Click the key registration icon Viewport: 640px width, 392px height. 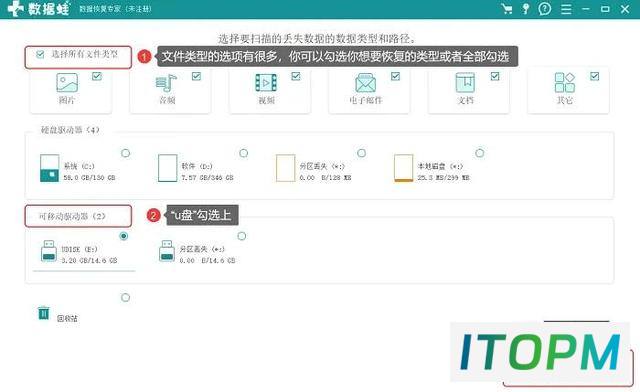(x=526, y=9)
